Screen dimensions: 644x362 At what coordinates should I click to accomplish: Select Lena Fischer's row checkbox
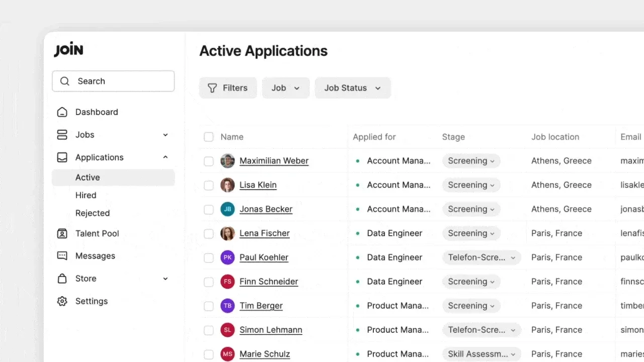[208, 233]
